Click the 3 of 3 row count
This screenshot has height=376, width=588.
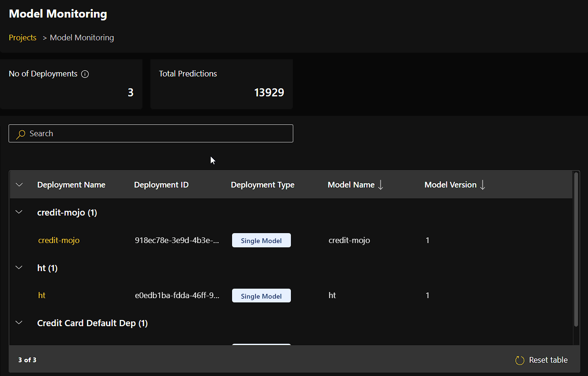click(x=28, y=360)
